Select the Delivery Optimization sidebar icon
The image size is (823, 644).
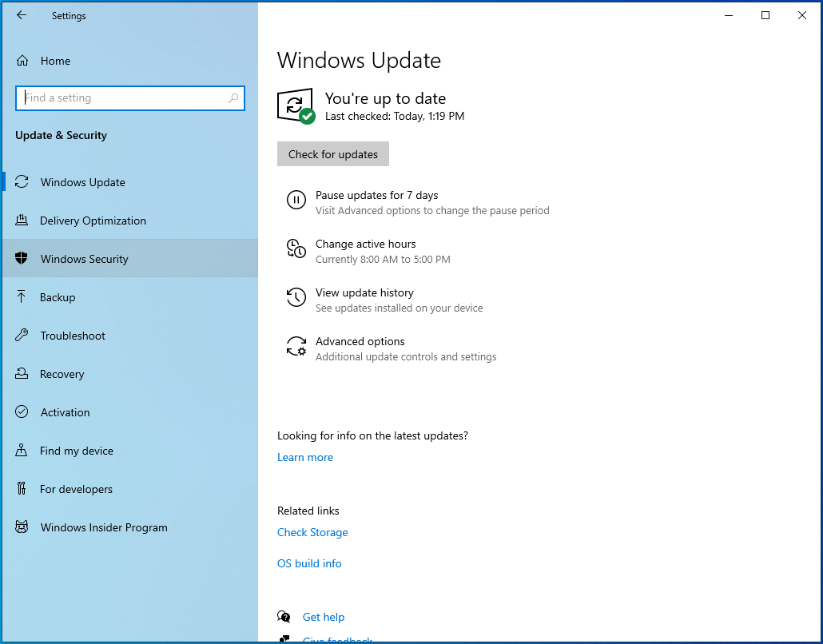(22, 221)
